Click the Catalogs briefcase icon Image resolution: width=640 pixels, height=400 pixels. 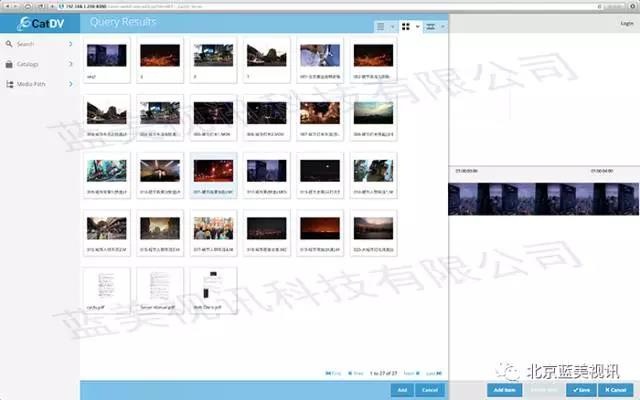coord(10,64)
